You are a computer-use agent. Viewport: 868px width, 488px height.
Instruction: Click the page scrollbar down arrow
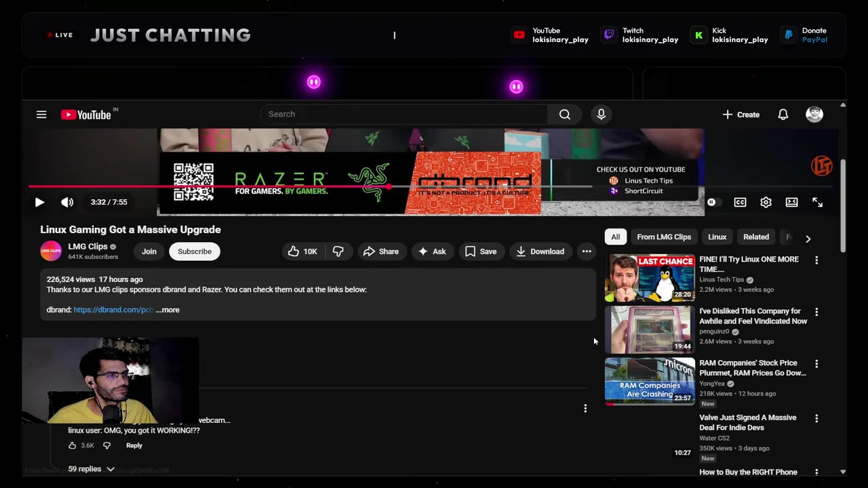tap(843, 472)
